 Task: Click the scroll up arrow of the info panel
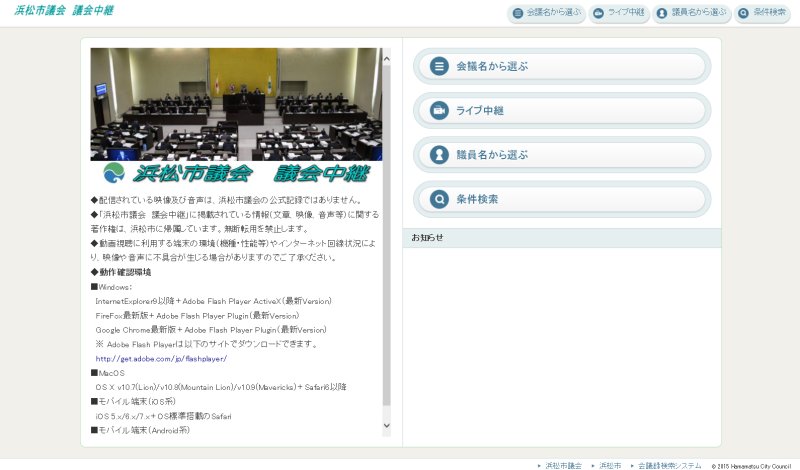[x=386, y=59]
